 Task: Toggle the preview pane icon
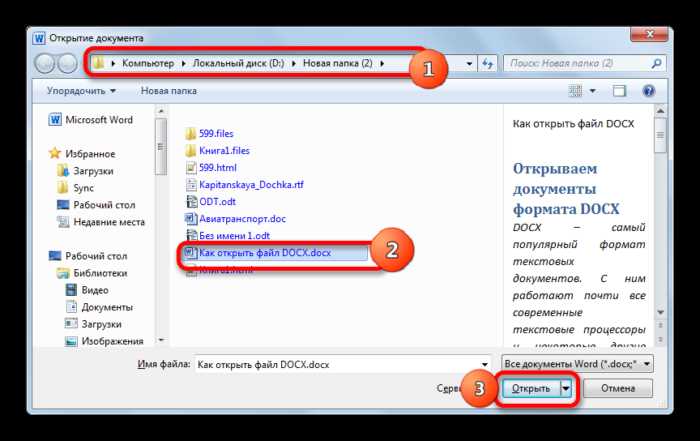(619, 91)
